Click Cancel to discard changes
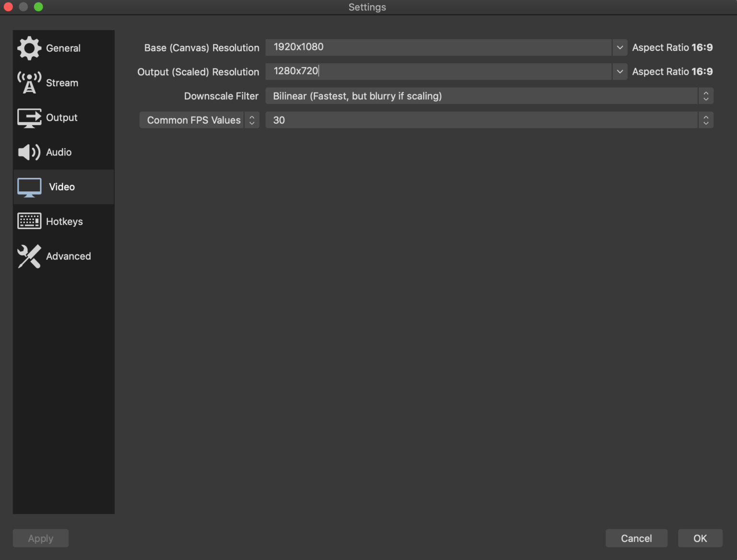 click(636, 538)
